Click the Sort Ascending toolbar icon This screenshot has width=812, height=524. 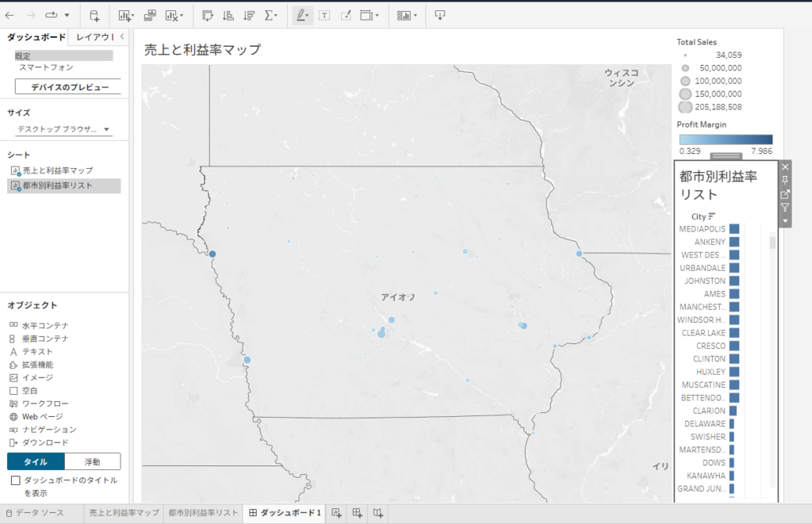pos(228,15)
